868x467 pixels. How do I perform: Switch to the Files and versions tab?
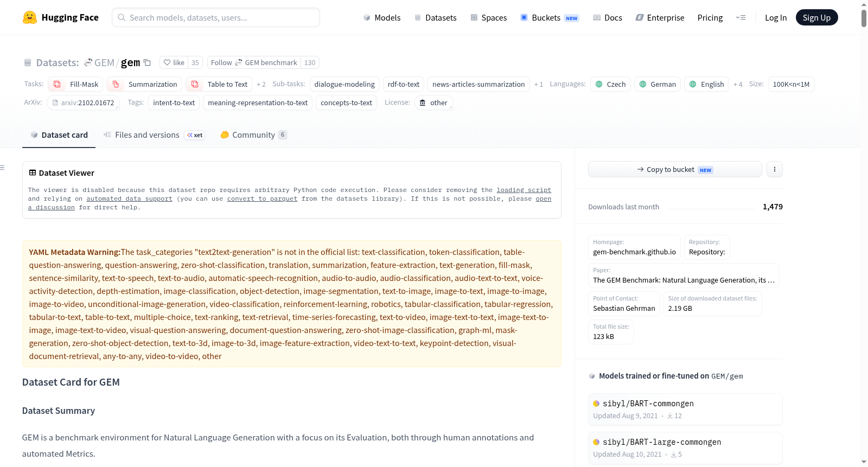pos(154,135)
